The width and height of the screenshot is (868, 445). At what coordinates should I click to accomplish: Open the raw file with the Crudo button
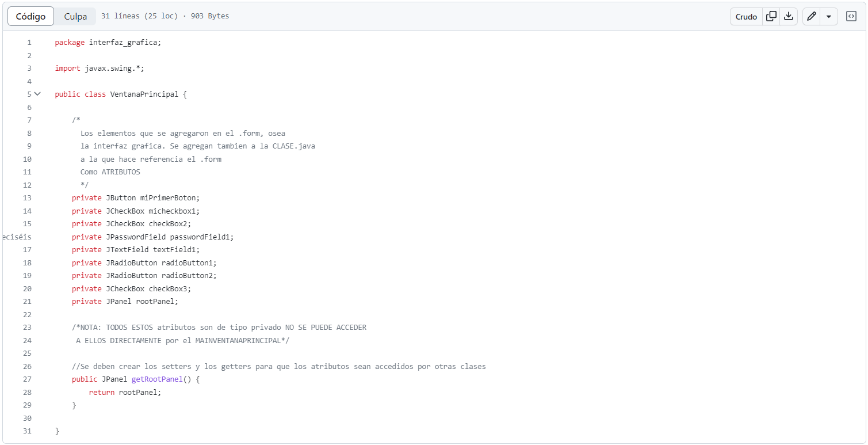[x=746, y=17]
